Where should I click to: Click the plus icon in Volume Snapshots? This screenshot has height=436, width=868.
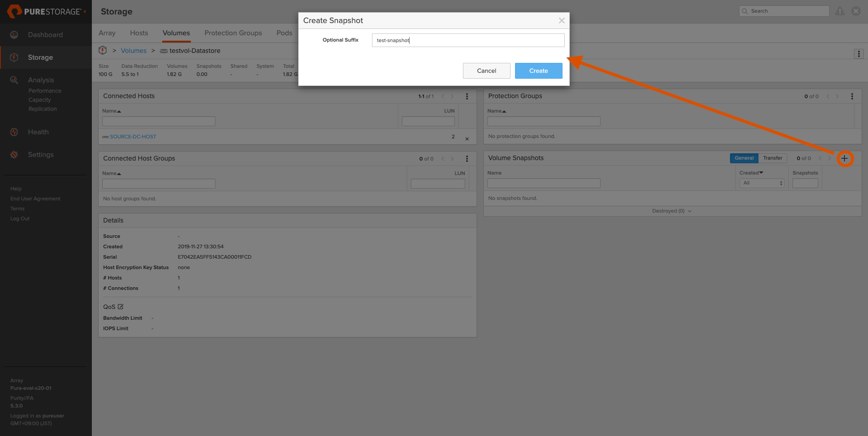click(x=844, y=158)
